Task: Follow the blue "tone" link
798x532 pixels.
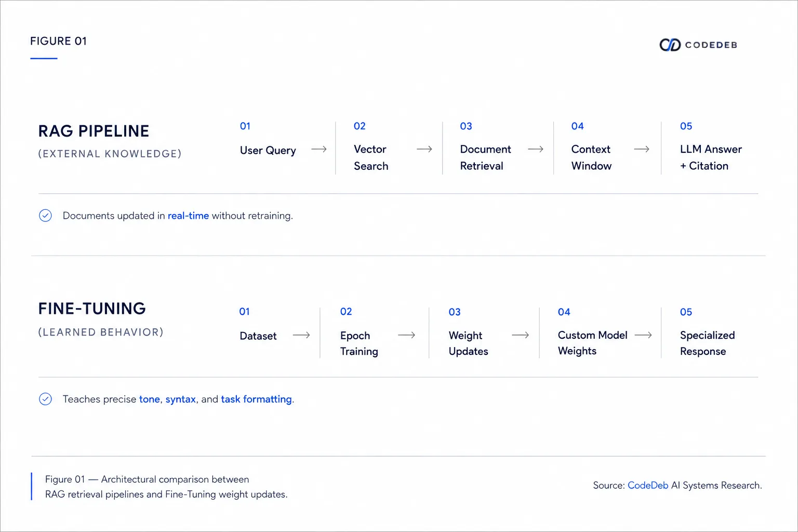Action: tap(150, 399)
